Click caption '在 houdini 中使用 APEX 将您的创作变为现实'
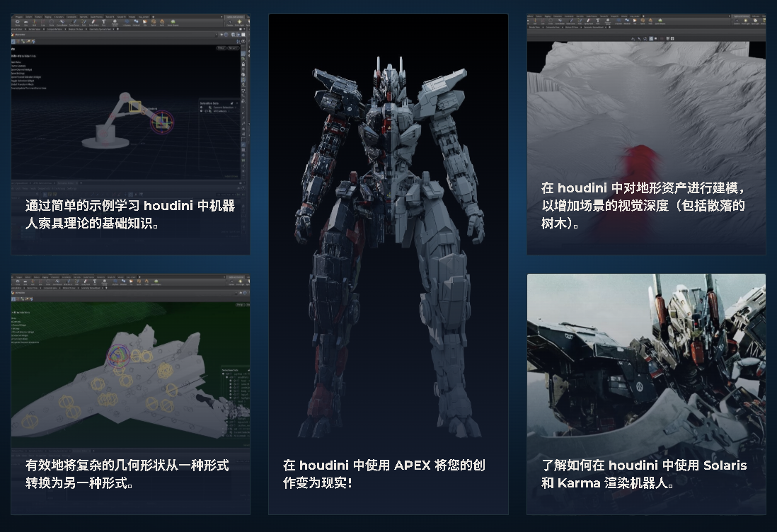Screen dimensions: 777x532 (x=384, y=473)
